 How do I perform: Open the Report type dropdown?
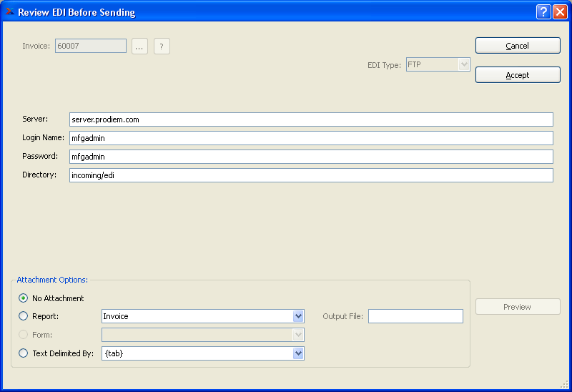pyautogui.click(x=298, y=316)
